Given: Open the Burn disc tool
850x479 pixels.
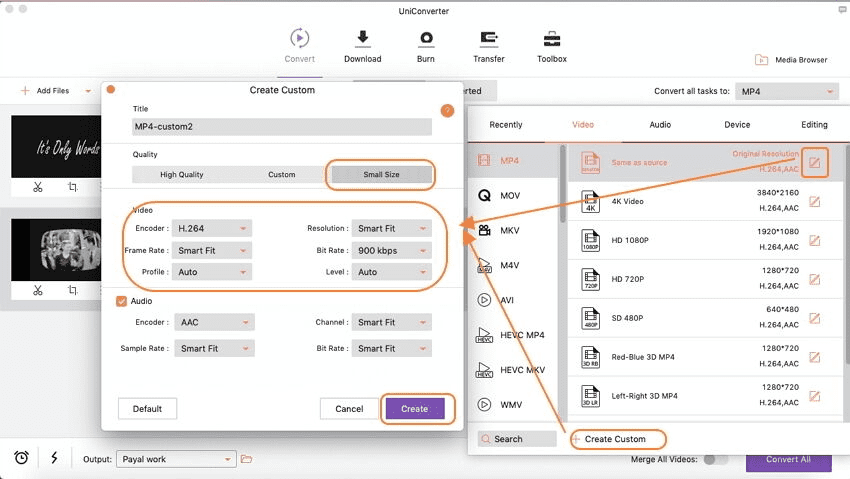Looking at the screenshot, I should 426,39.
